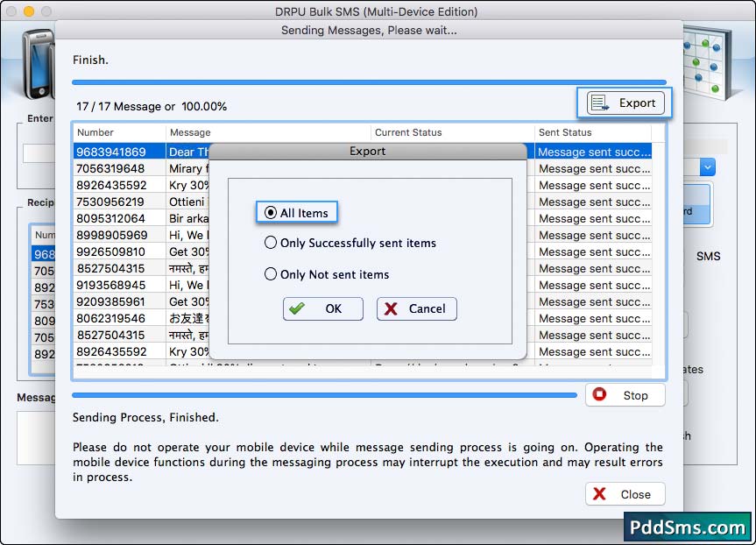
Task: Click the red X icon on Cancel
Action: [x=391, y=308]
